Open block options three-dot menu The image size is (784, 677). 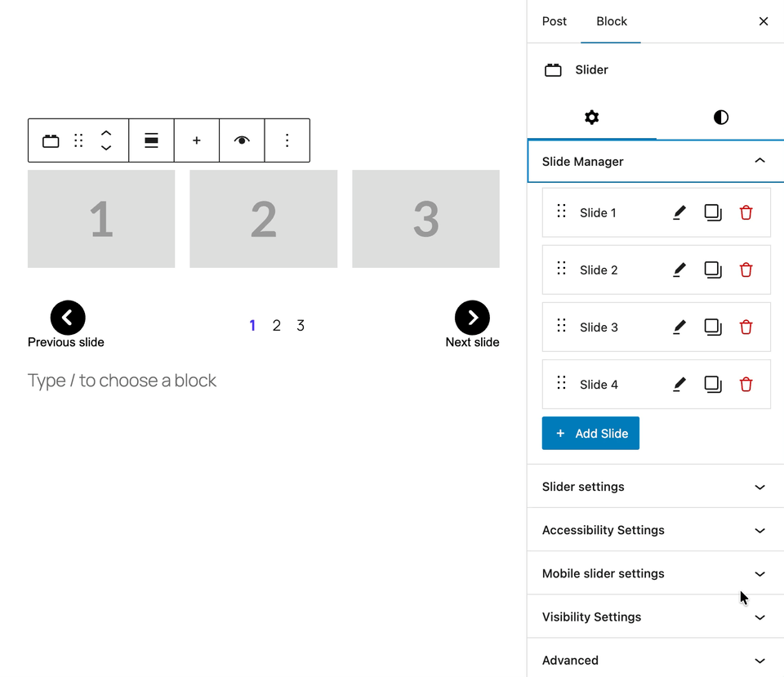click(x=287, y=140)
